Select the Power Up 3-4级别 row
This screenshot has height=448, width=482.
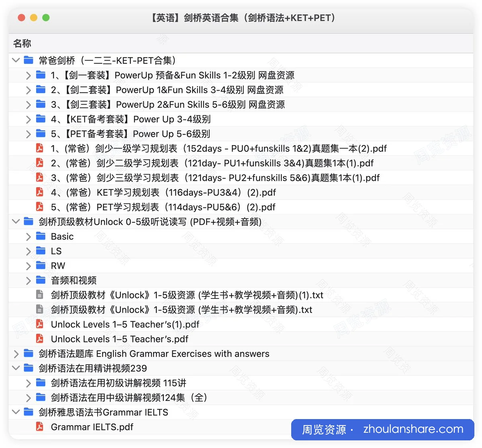coord(241,119)
